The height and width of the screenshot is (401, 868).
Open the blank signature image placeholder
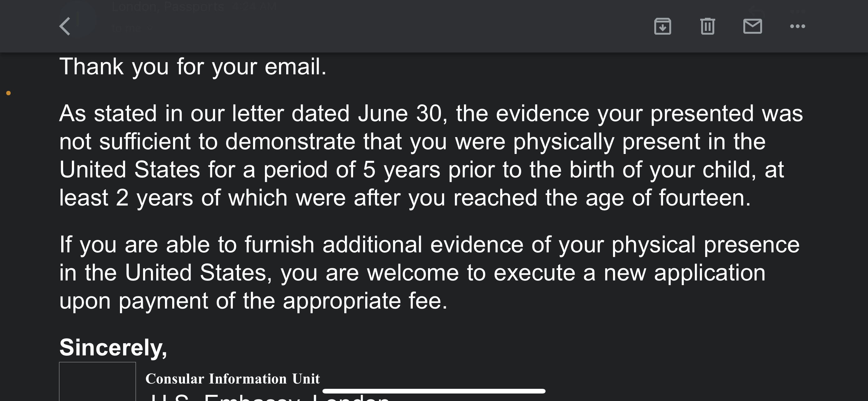click(97, 381)
